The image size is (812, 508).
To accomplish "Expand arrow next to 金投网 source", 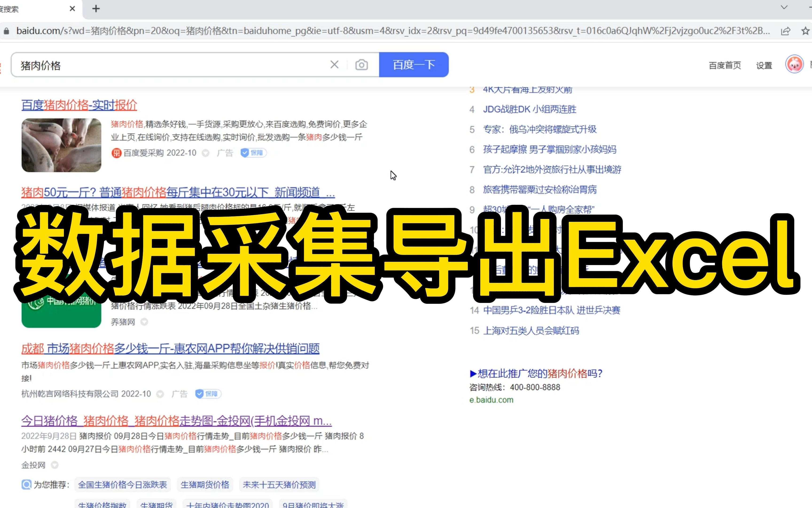I will click(x=55, y=465).
